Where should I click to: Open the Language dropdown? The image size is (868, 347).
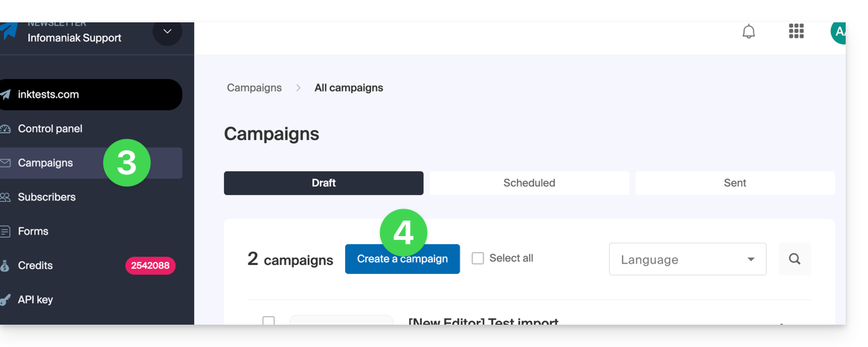[687, 259]
